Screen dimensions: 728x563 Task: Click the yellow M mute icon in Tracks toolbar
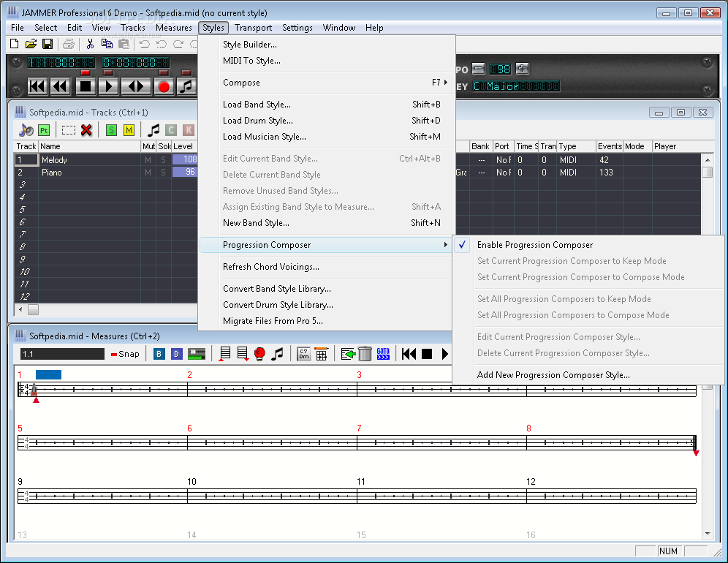129,131
